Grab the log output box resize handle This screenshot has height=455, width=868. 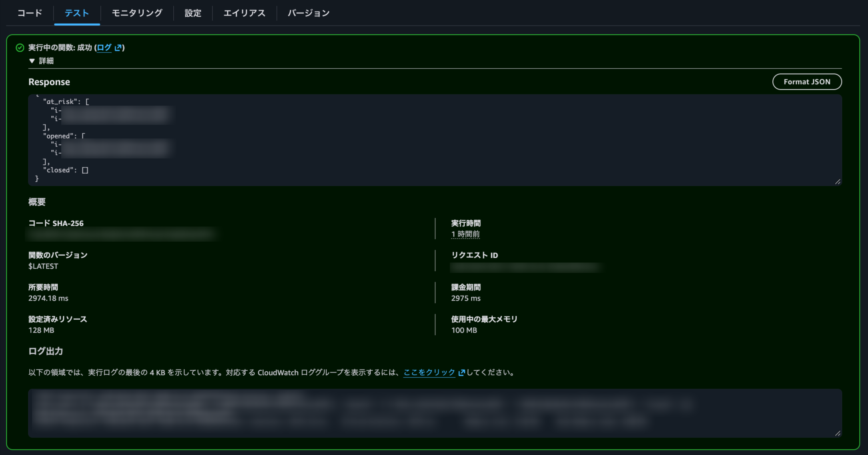pyautogui.click(x=837, y=433)
